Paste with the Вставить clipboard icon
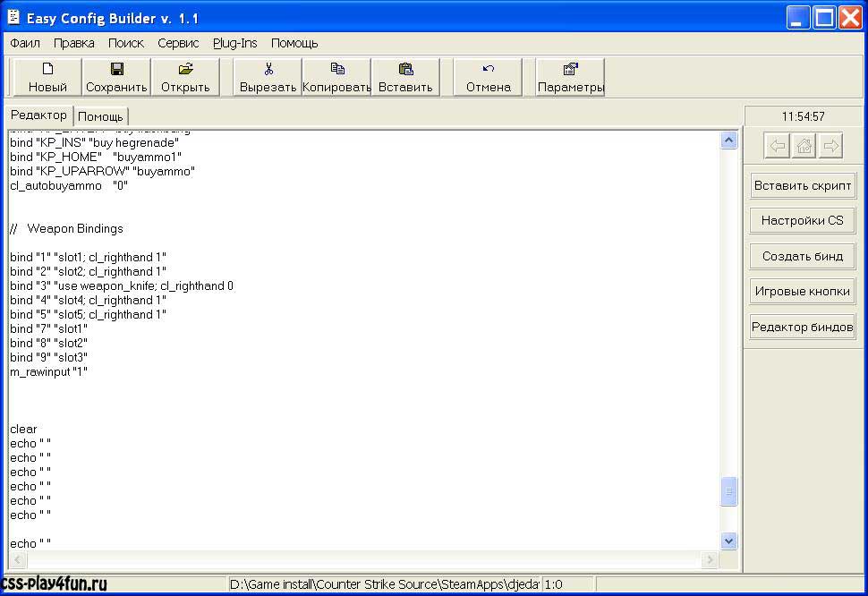Viewport: 868px width, 596px height. click(x=405, y=70)
